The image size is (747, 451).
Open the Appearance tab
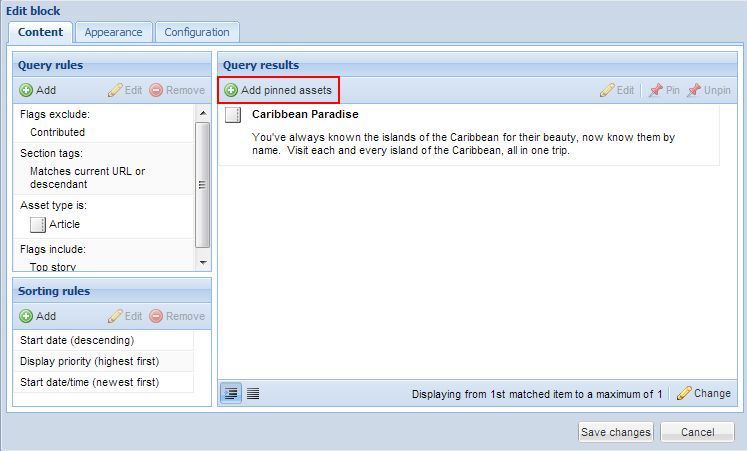pos(113,32)
